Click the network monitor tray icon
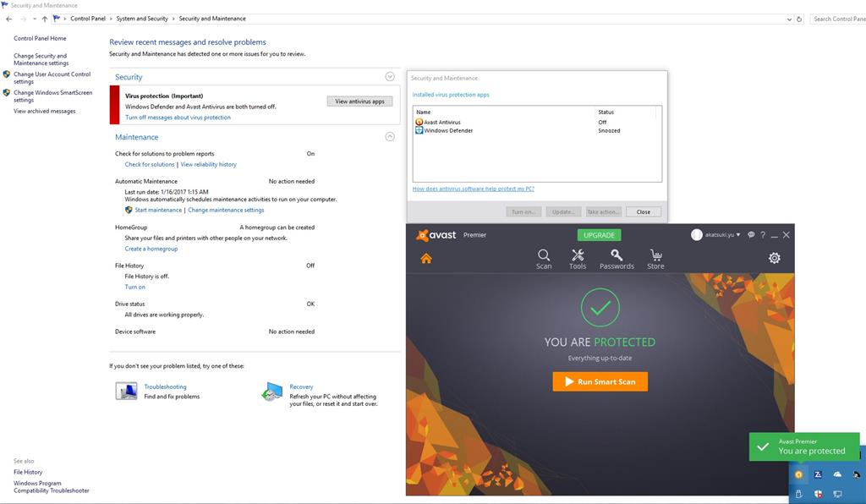This screenshot has height=504, width=866. pyautogui.click(x=837, y=494)
